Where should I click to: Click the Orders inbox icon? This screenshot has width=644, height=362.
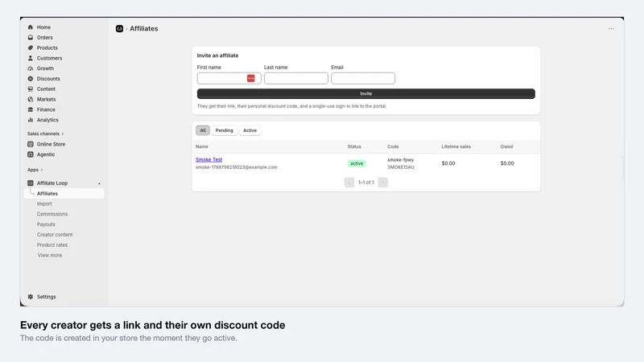(x=31, y=37)
